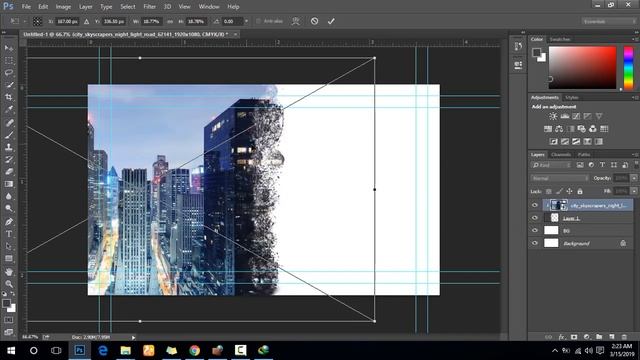Viewport: 640px width, 360px height.
Task: Hide the Layer 1 visibility eye
Action: pos(535,218)
